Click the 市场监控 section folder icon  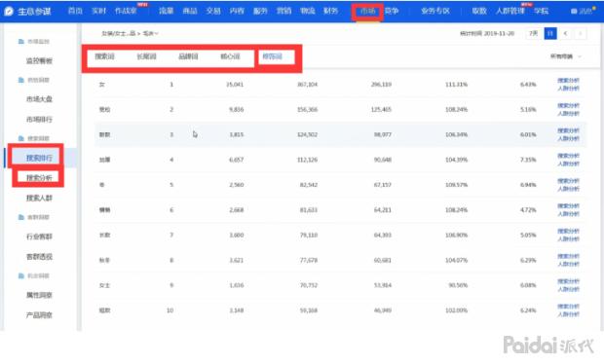click(21, 41)
